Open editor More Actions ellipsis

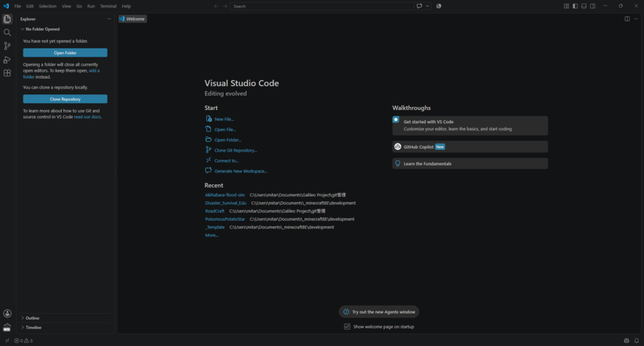[636, 19]
